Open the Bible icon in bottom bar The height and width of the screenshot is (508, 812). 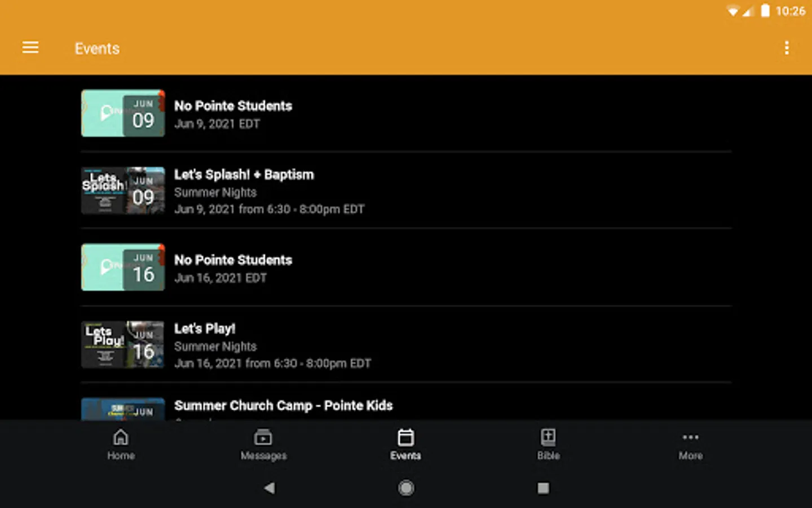click(548, 437)
